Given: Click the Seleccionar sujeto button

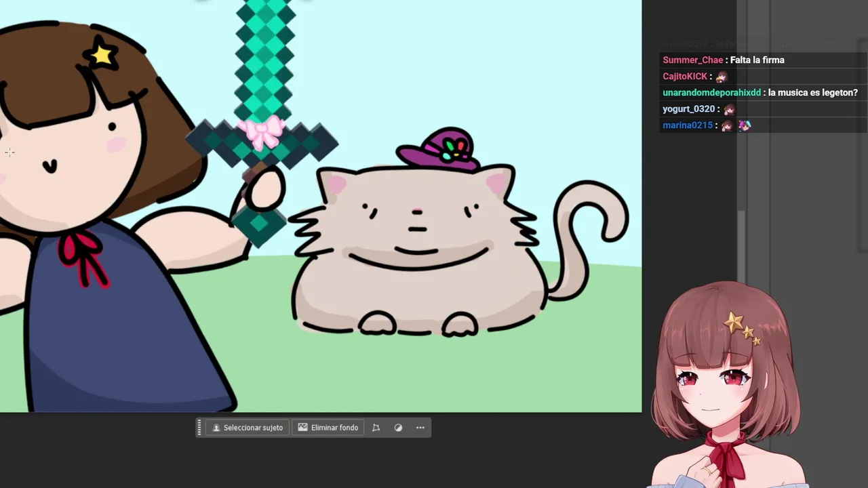Looking at the screenshot, I should click(248, 428).
